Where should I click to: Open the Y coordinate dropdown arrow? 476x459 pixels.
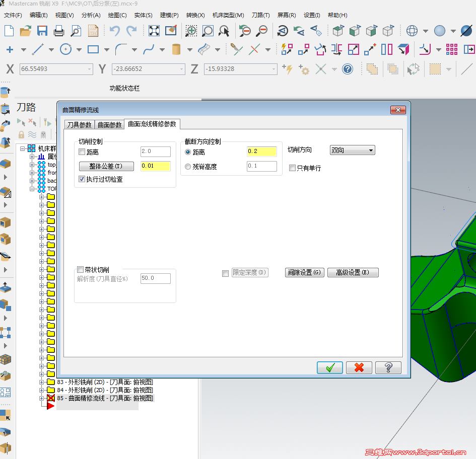(181, 69)
